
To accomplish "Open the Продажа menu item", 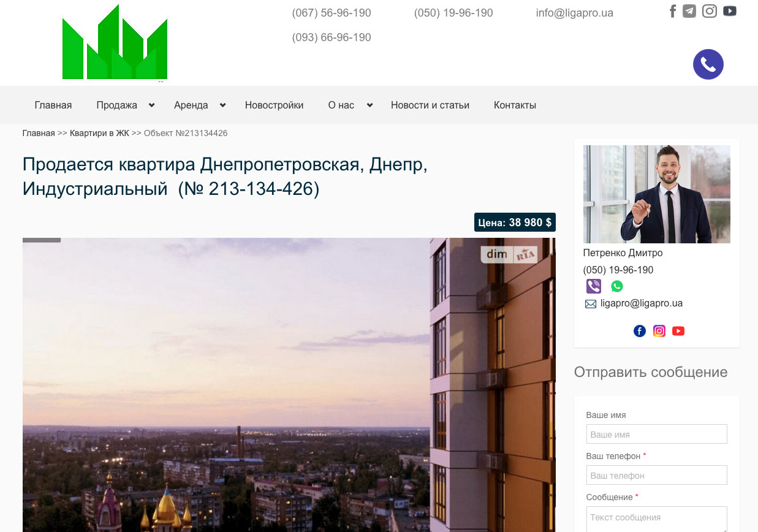I will pos(117,105).
